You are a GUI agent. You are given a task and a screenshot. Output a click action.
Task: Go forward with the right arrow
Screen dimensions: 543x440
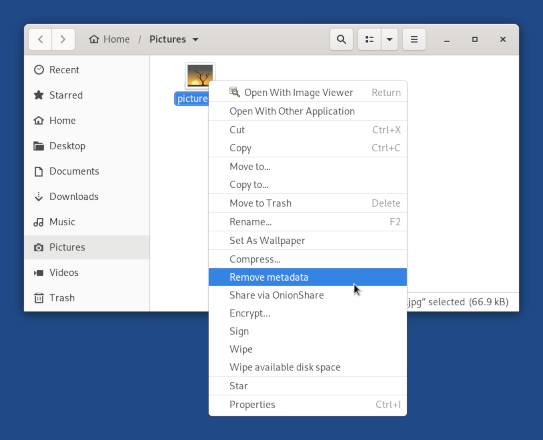coord(63,39)
